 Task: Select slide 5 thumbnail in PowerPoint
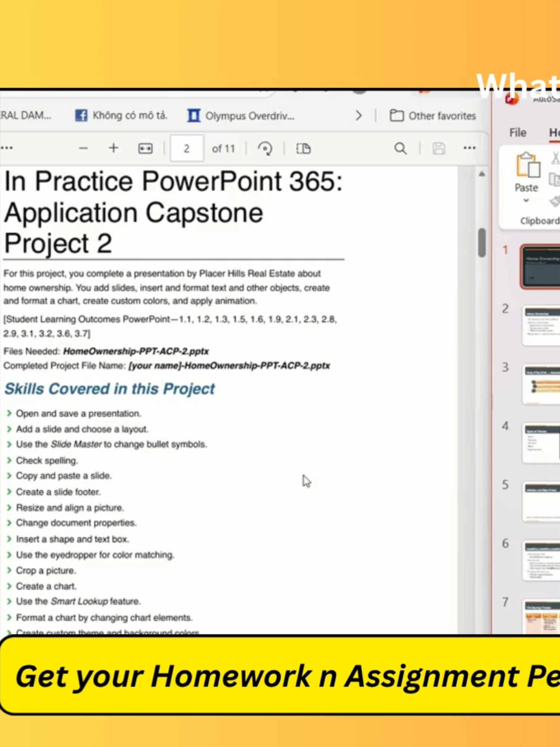click(x=542, y=502)
